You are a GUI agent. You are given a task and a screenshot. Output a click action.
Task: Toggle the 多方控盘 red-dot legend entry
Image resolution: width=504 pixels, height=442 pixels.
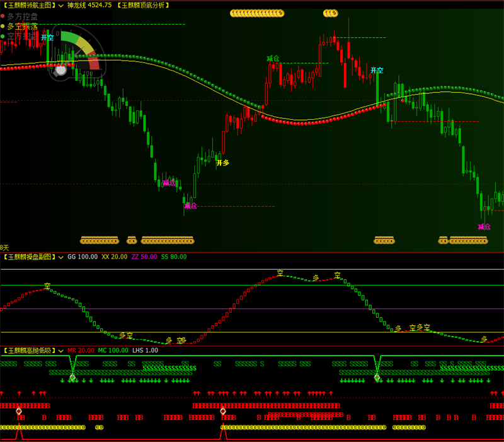[x=20, y=16]
